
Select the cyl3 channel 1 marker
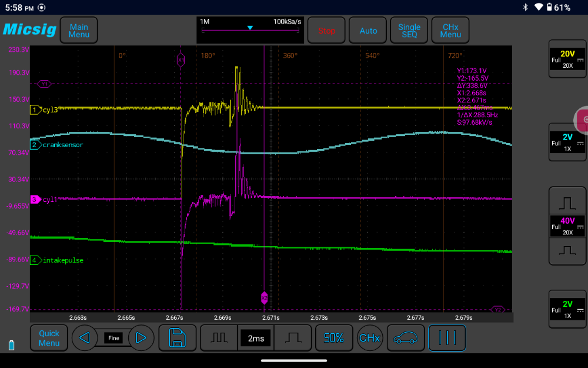[36, 110]
